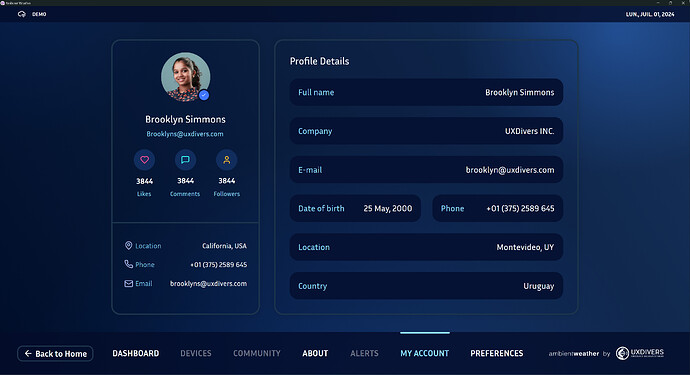
Task: Click the Phone field in Profile Details
Action: point(498,209)
